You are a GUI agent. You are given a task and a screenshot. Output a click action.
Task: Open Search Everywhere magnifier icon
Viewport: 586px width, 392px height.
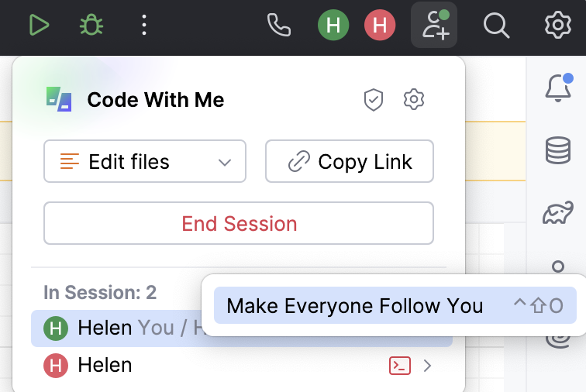(495, 26)
